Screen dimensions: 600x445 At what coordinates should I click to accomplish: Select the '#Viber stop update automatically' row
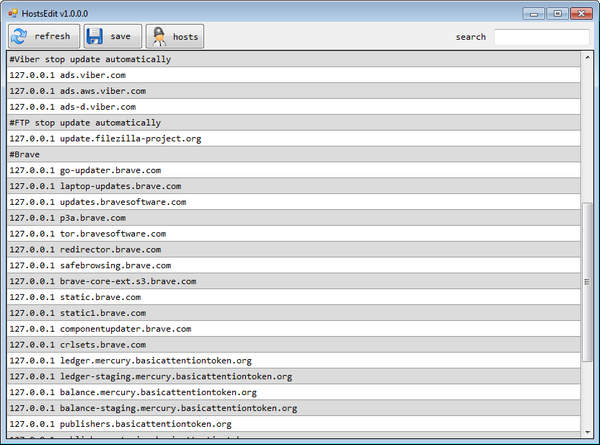click(x=293, y=59)
